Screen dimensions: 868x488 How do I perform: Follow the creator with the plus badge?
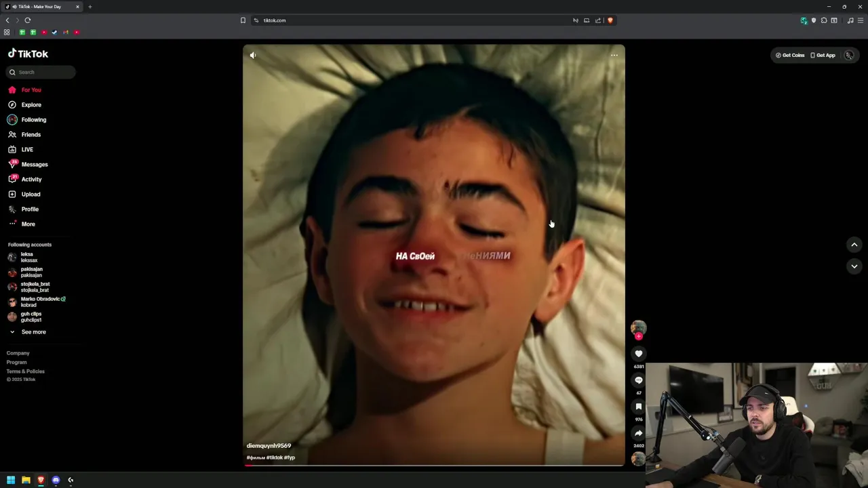coord(638,336)
